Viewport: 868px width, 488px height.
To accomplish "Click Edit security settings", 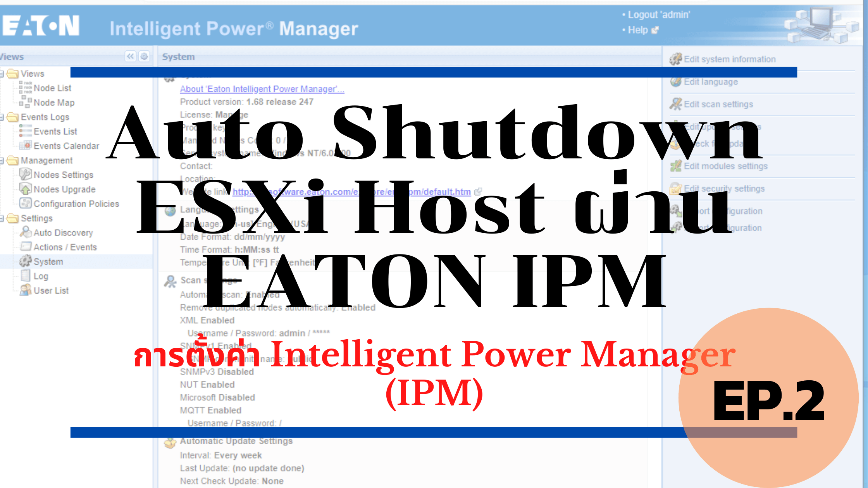I will click(724, 189).
